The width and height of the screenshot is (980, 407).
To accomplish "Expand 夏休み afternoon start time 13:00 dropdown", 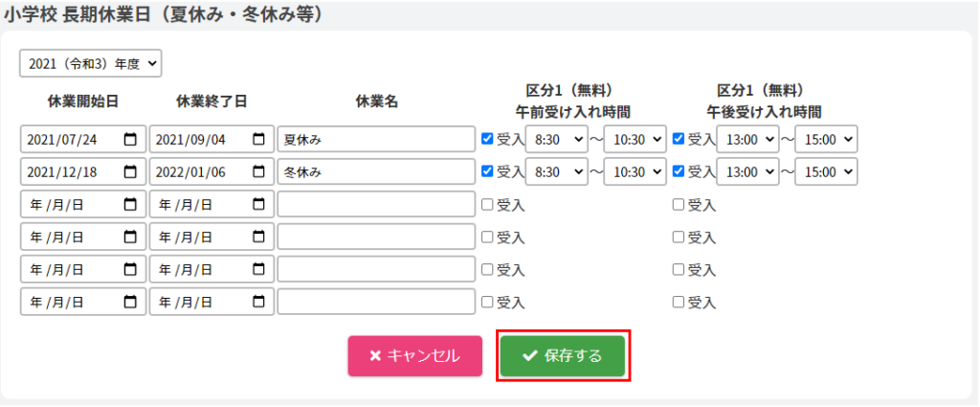I will coord(747,140).
